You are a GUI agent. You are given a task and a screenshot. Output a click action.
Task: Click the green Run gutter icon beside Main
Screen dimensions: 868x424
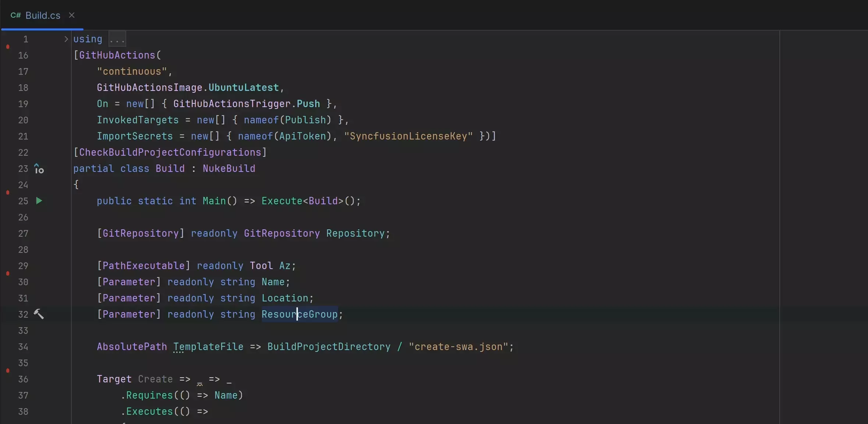(39, 201)
